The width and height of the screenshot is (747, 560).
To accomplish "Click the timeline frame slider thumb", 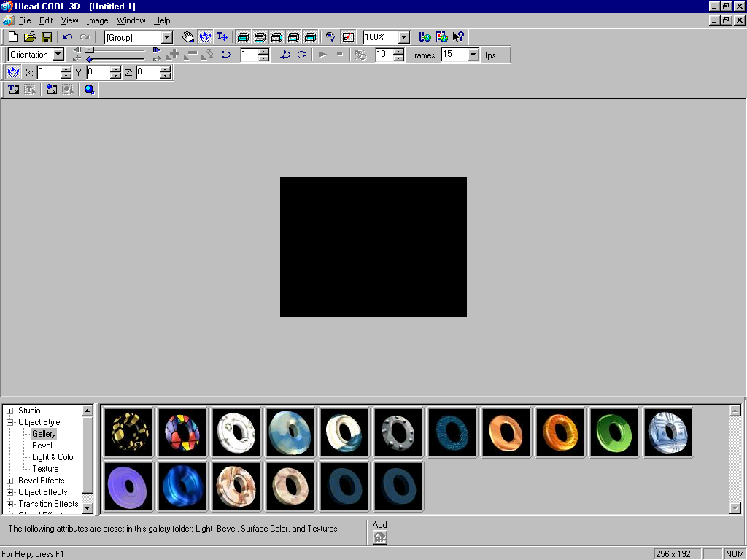I will coord(89,50).
